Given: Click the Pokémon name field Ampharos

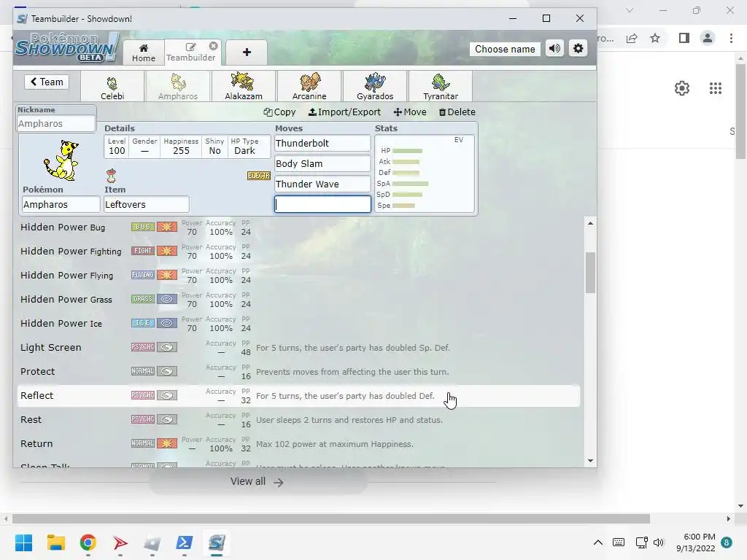Looking at the screenshot, I should tap(61, 204).
